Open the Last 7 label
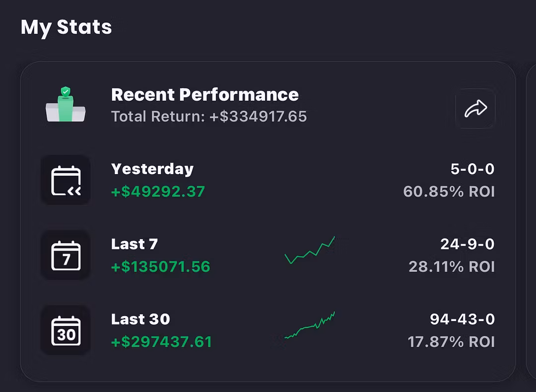 point(134,244)
